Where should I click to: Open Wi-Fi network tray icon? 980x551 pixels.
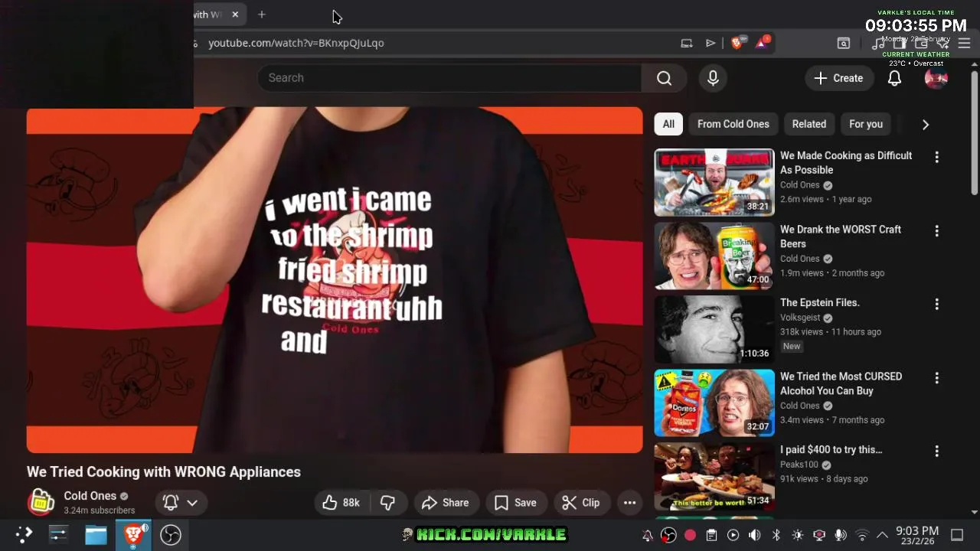click(862, 535)
